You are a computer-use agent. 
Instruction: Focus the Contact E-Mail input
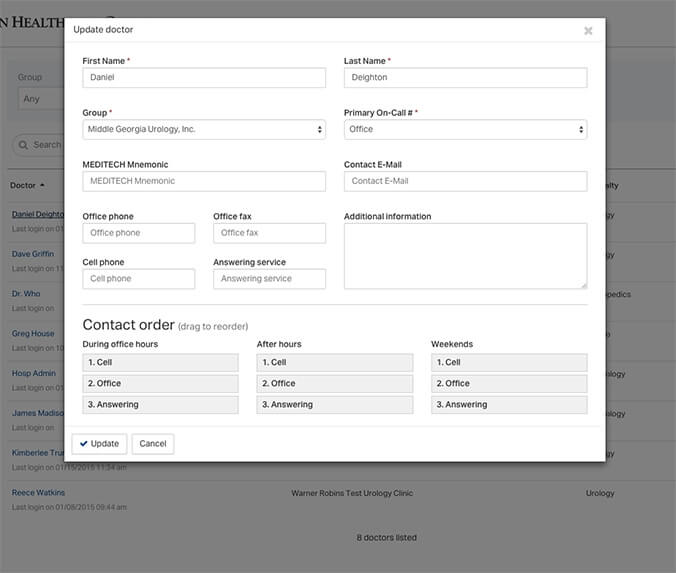point(465,181)
